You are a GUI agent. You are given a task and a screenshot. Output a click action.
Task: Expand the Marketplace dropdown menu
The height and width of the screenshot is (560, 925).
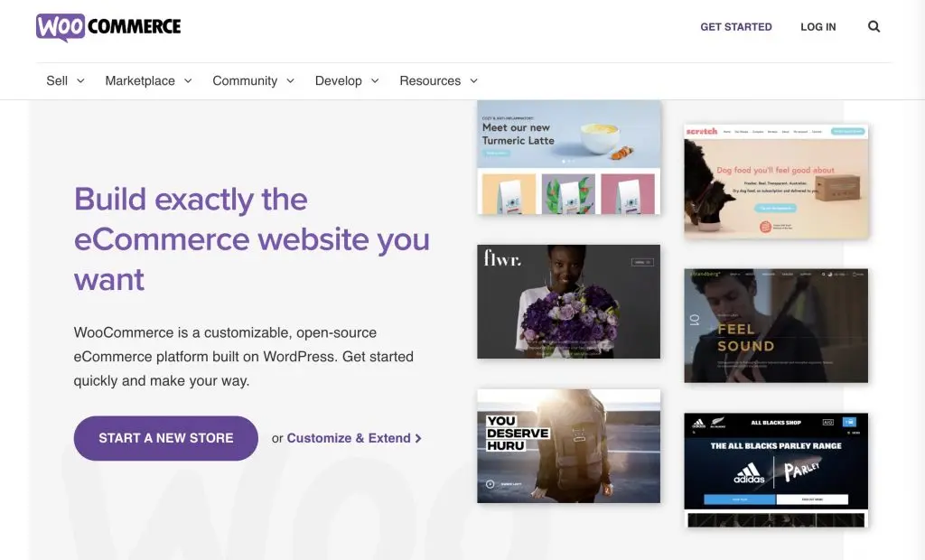click(148, 80)
